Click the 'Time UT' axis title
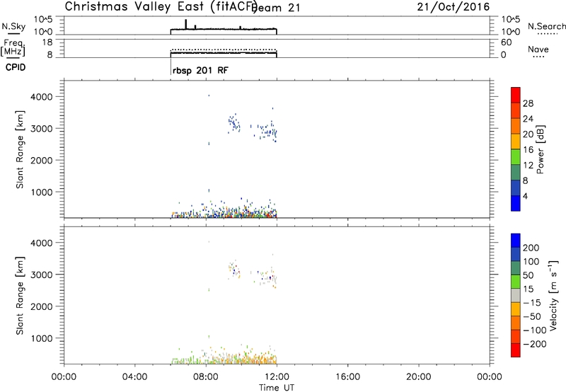Viewport: 566px width, 392px height. point(277,388)
